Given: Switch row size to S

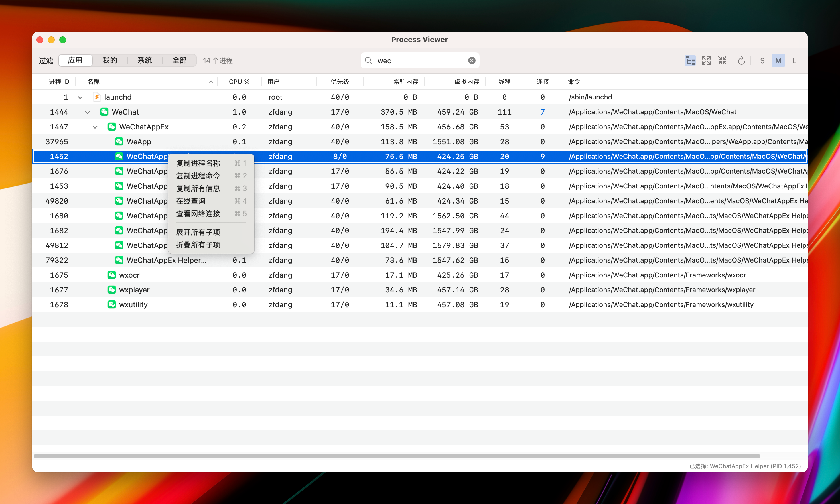Looking at the screenshot, I should [762, 61].
